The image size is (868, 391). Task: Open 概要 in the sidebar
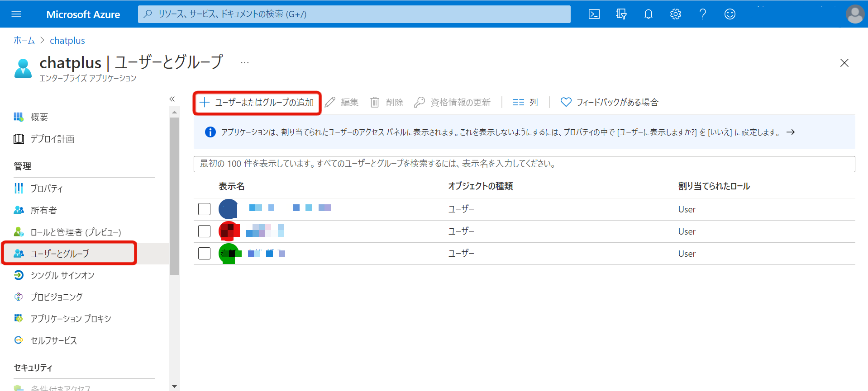pyautogui.click(x=39, y=117)
